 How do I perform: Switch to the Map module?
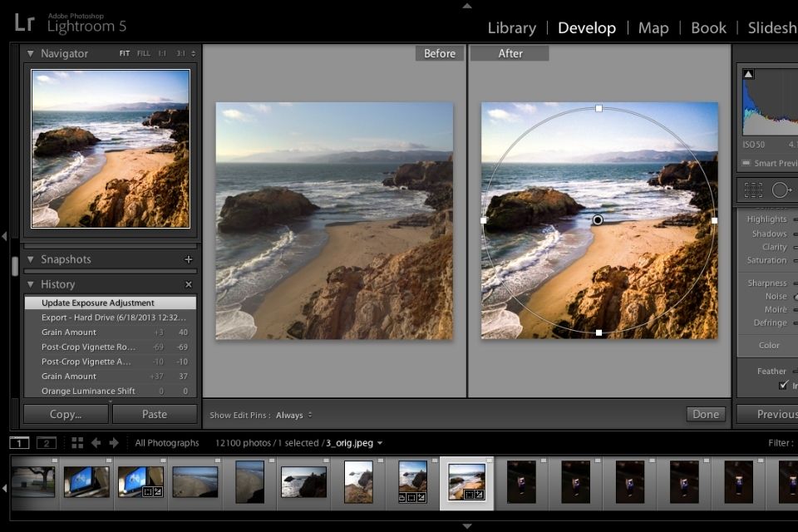coord(653,27)
